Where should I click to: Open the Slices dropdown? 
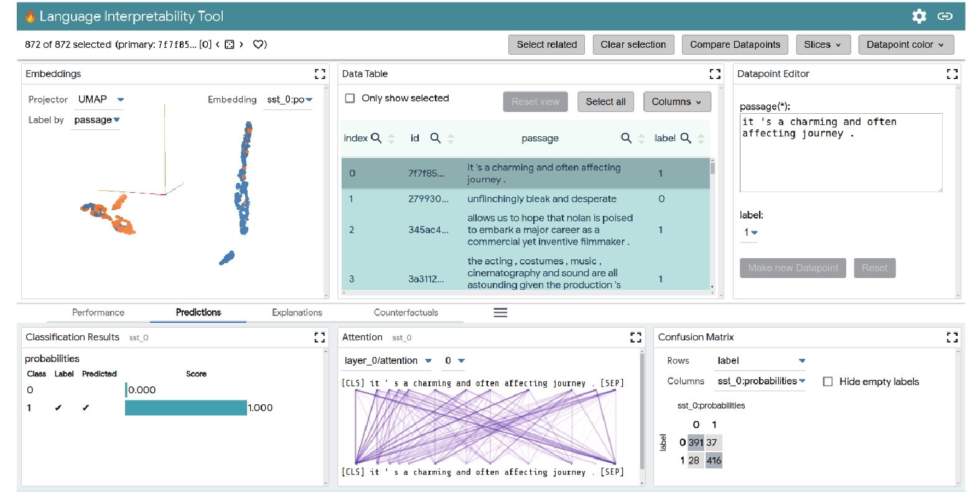823,45
